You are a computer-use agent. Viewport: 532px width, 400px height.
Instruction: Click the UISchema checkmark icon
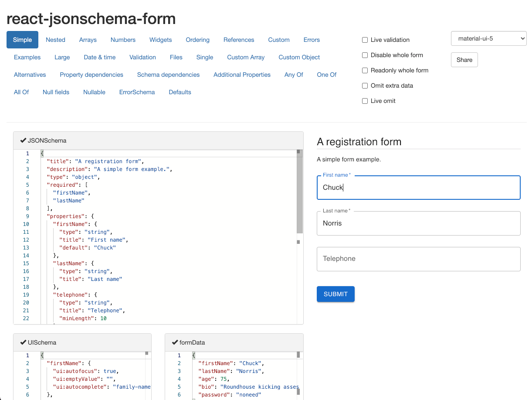tap(23, 342)
